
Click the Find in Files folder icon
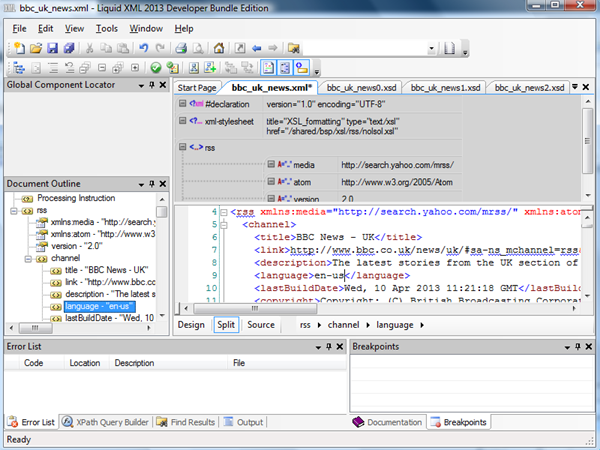(293, 48)
